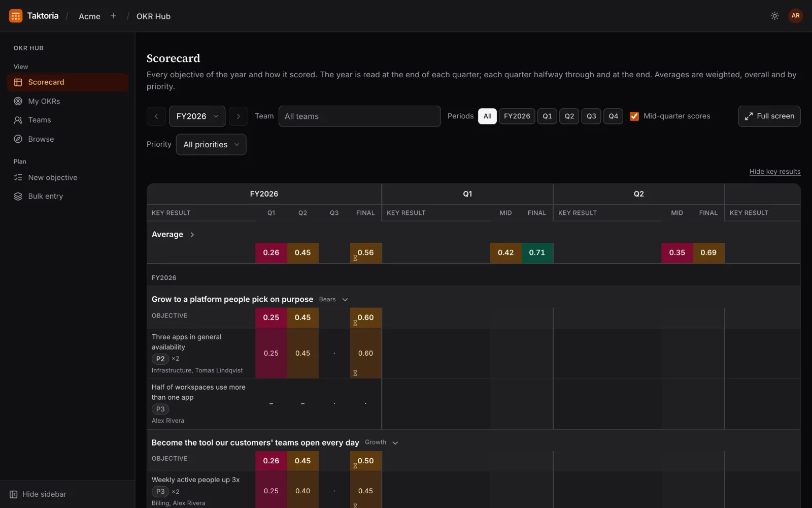Go to next fiscal year arrow
The width and height of the screenshot is (812, 508).
tap(239, 116)
